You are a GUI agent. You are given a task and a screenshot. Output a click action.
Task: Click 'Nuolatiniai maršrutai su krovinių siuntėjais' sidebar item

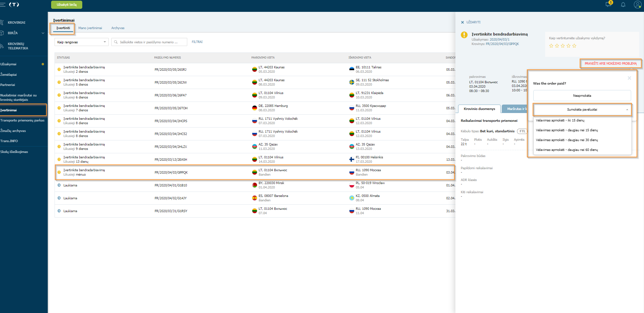(19, 97)
